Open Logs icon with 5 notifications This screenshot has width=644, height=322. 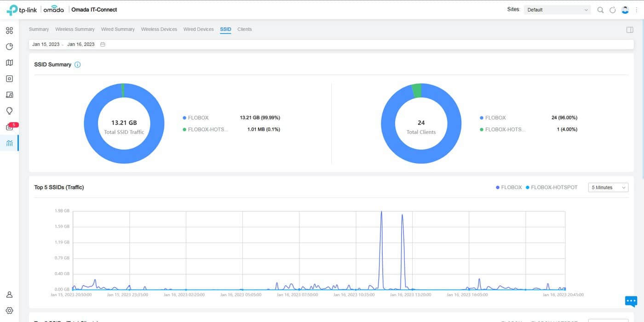(x=9, y=127)
